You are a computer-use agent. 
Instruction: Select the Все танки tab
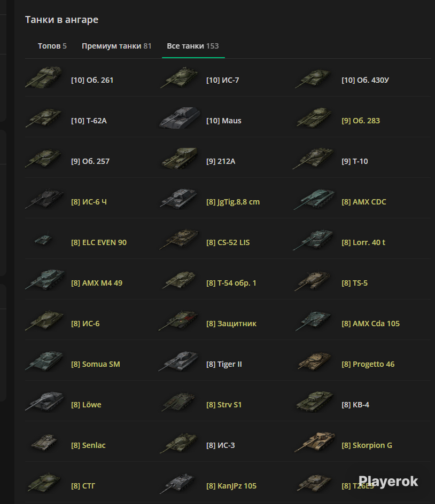tap(193, 46)
